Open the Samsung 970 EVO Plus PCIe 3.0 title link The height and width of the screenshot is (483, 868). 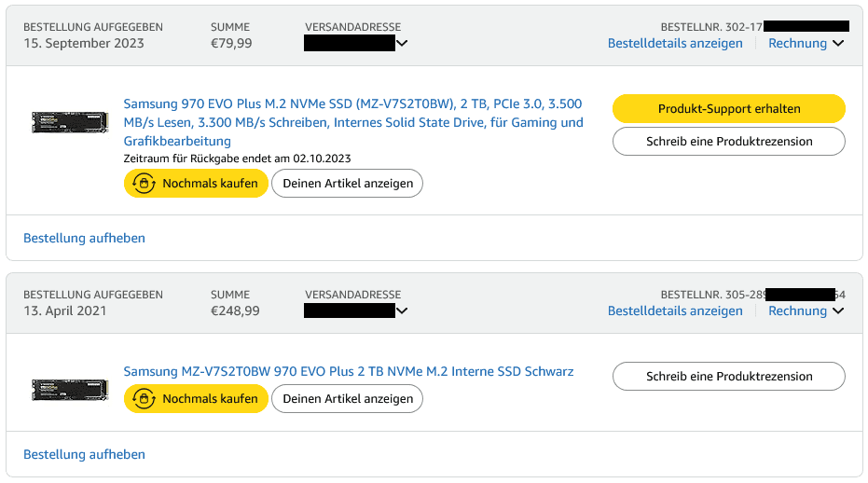tap(353, 122)
